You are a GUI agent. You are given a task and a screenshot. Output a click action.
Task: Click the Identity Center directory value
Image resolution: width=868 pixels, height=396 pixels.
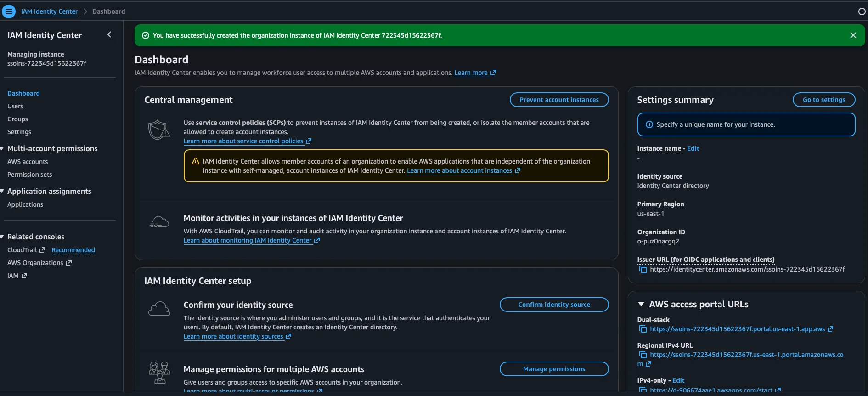pyautogui.click(x=673, y=186)
